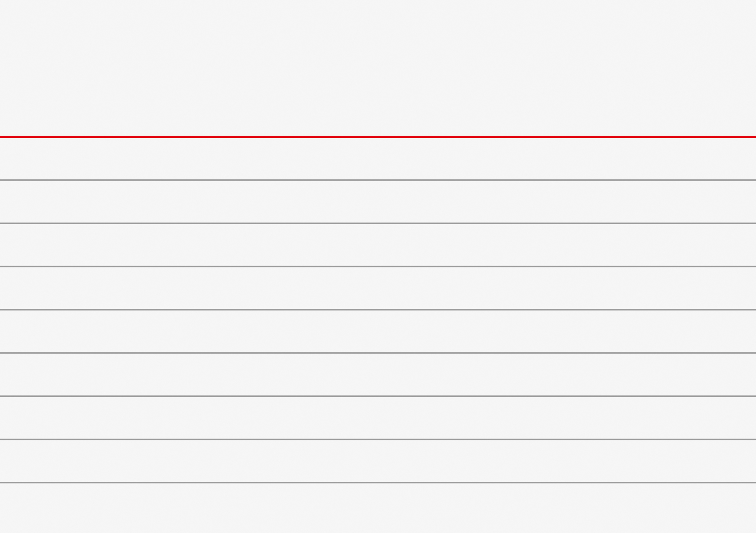This screenshot has width=756, height=533.
Task: Click the blank row between fifth and sixth gray lines
Action: click(x=378, y=374)
